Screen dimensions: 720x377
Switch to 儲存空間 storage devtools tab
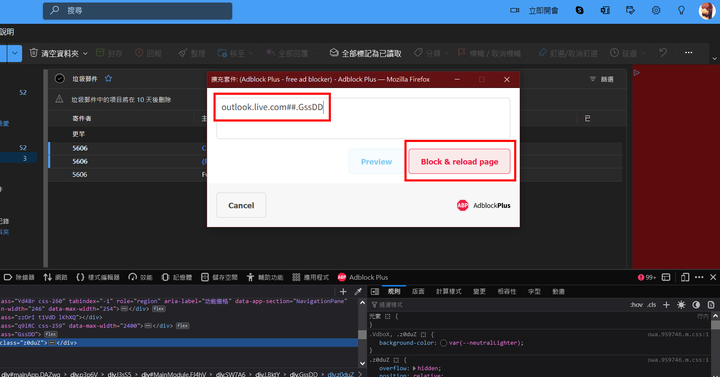219,277
